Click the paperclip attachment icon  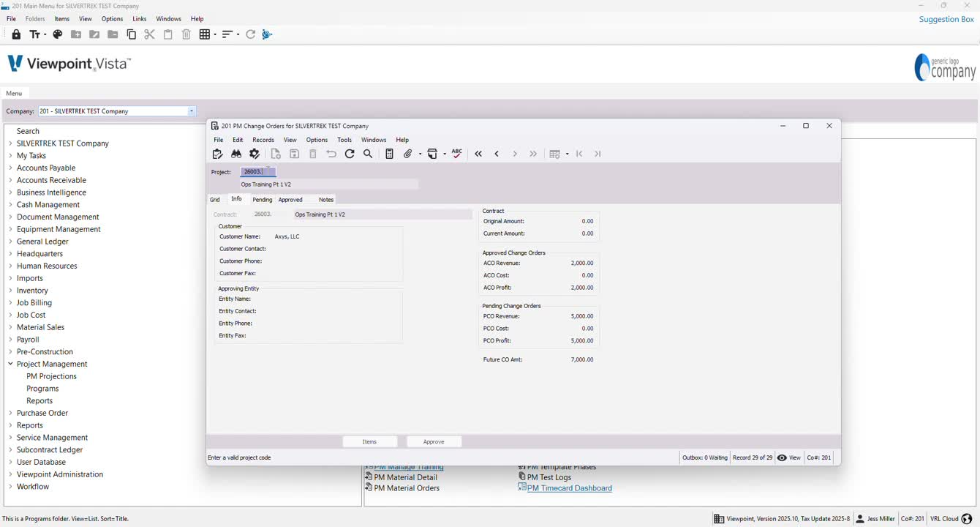[x=408, y=154]
